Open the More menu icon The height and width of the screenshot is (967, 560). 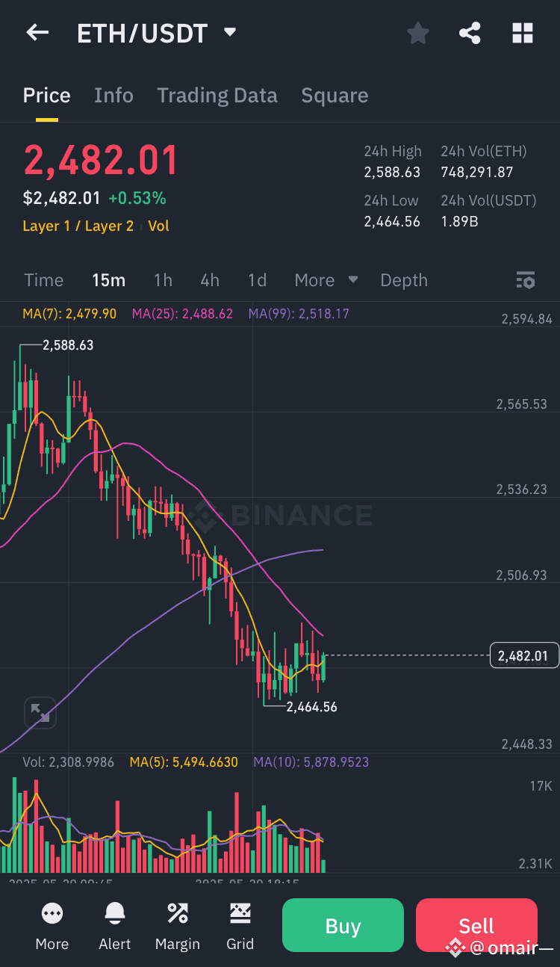52,913
